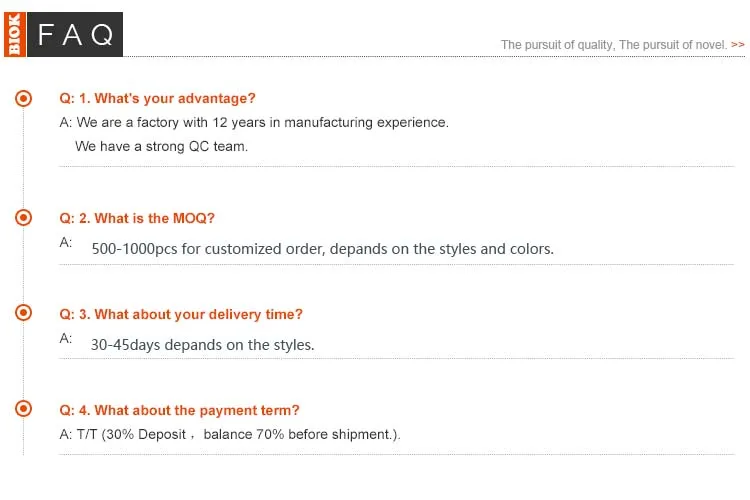Select "What about the payment term?" question
This screenshot has width=750, height=500.
point(179,410)
